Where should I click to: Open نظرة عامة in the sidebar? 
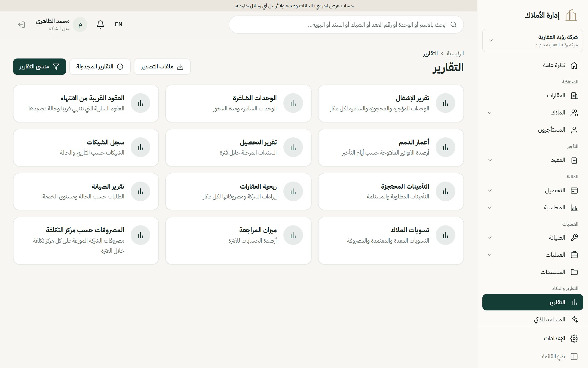[532, 65]
